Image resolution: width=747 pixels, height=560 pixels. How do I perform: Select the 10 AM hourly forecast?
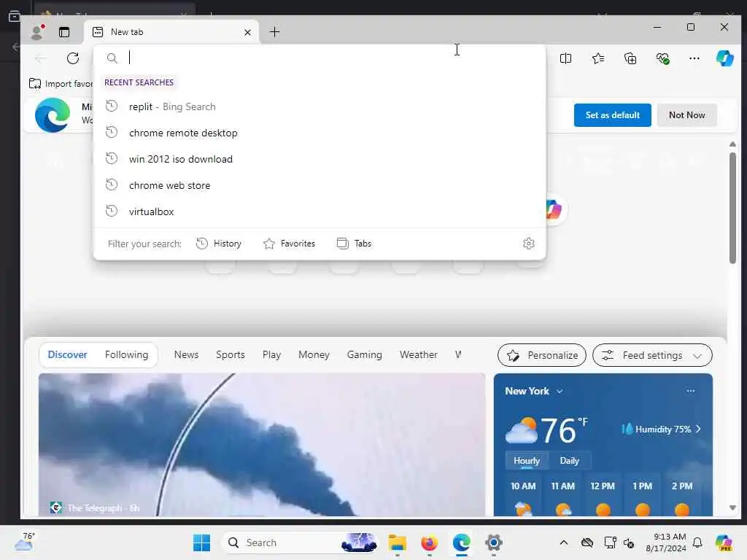click(523, 495)
